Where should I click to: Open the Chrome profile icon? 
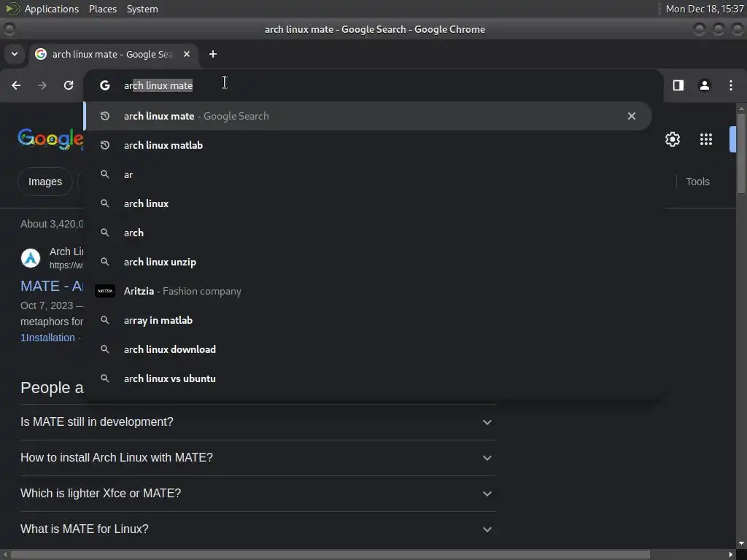click(x=704, y=85)
